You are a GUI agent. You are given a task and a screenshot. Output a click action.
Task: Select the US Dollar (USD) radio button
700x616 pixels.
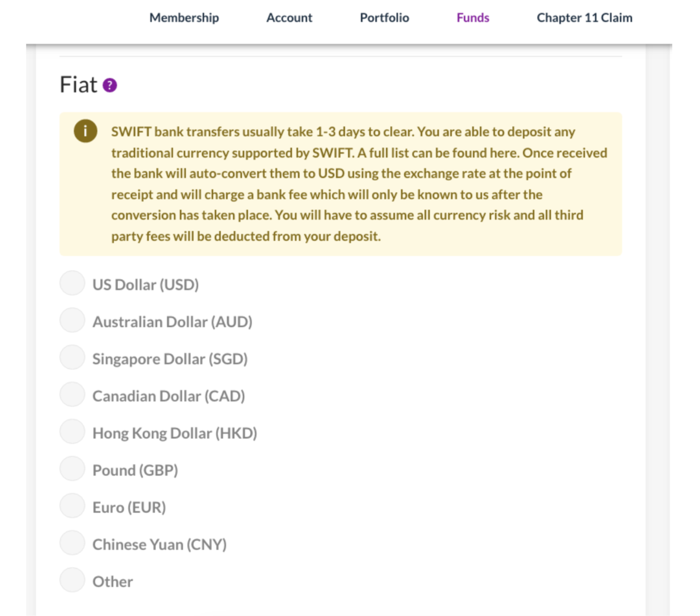click(x=72, y=283)
